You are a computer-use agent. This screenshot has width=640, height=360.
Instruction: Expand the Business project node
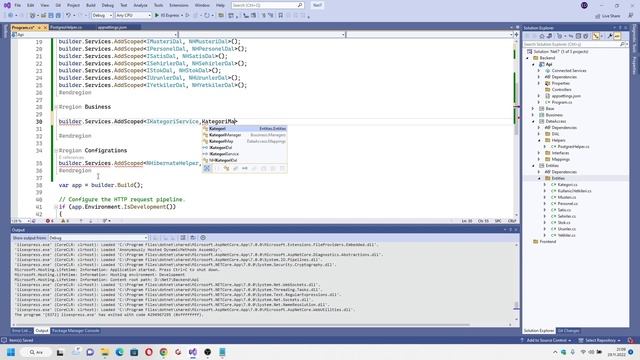click(533, 115)
